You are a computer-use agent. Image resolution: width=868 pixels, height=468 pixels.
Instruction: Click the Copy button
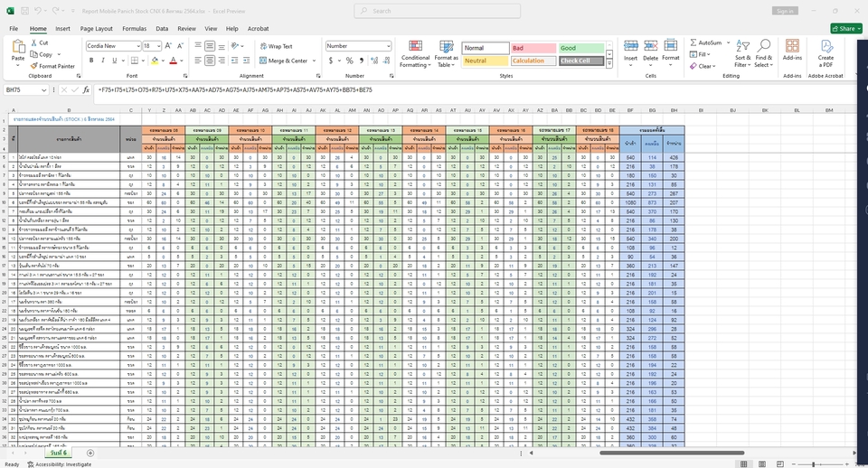click(42, 54)
